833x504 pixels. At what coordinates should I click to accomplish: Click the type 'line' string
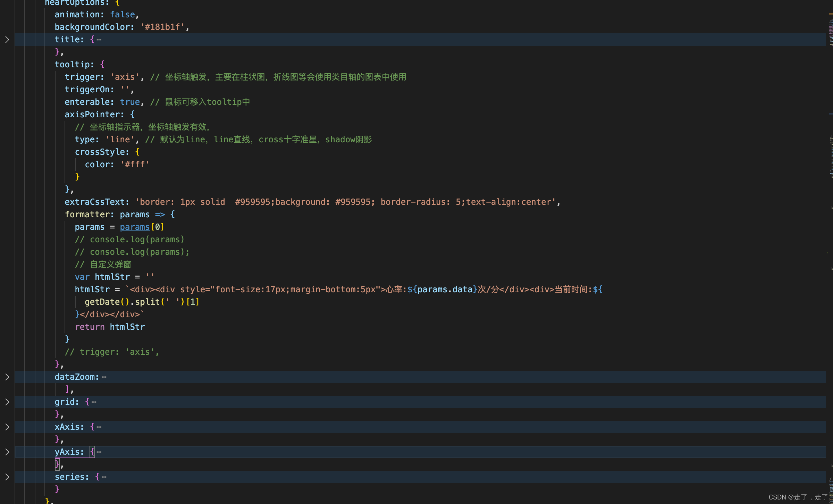(x=120, y=140)
